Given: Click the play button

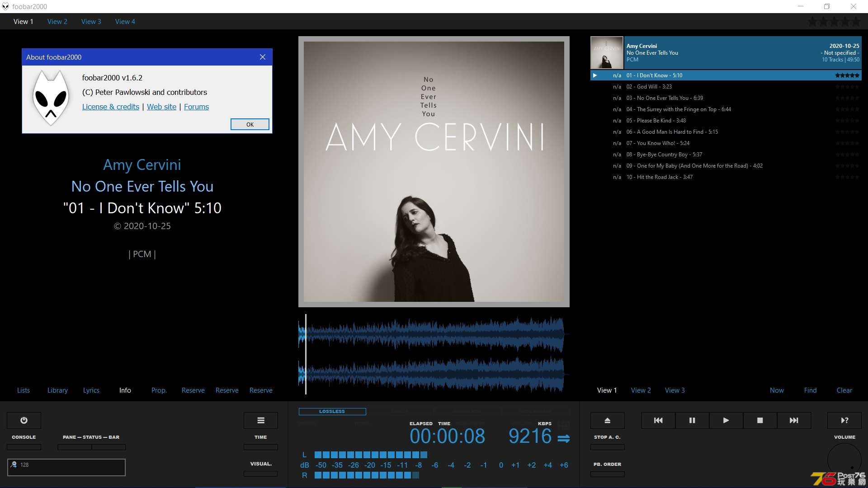Looking at the screenshot, I should point(726,420).
